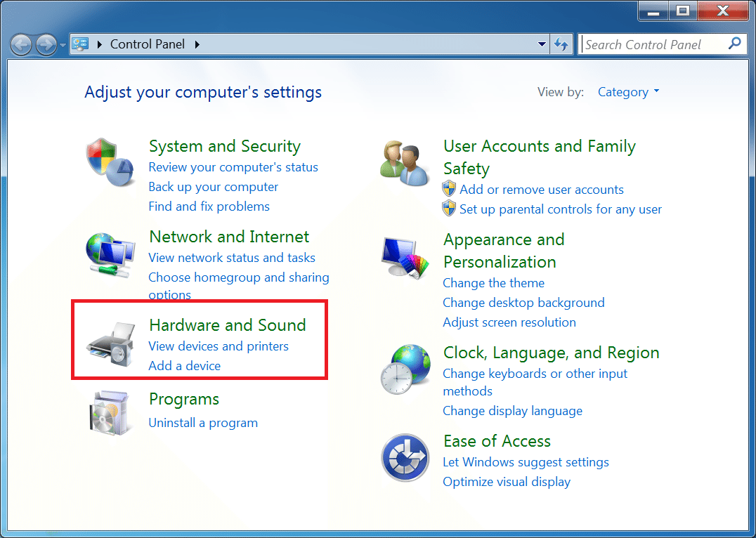Screen dimensions: 756x538
Task: Open Programs category heading
Action: [184, 399]
